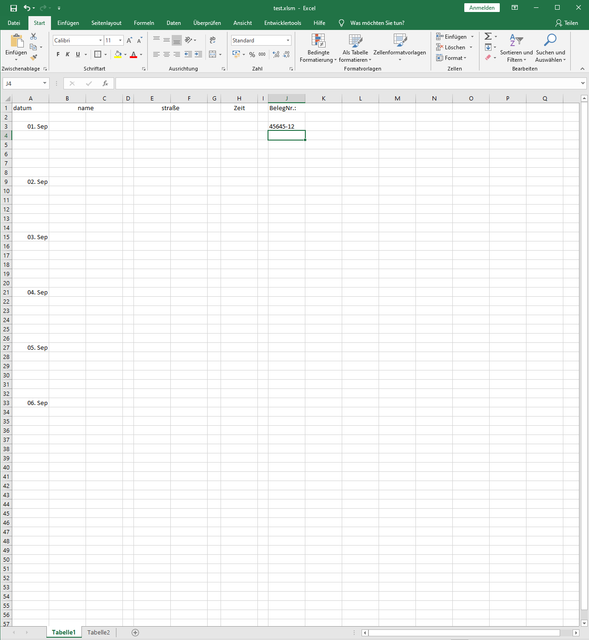Click the Einfügen button in Zellen group
The image size is (589, 640).
click(455, 37)
